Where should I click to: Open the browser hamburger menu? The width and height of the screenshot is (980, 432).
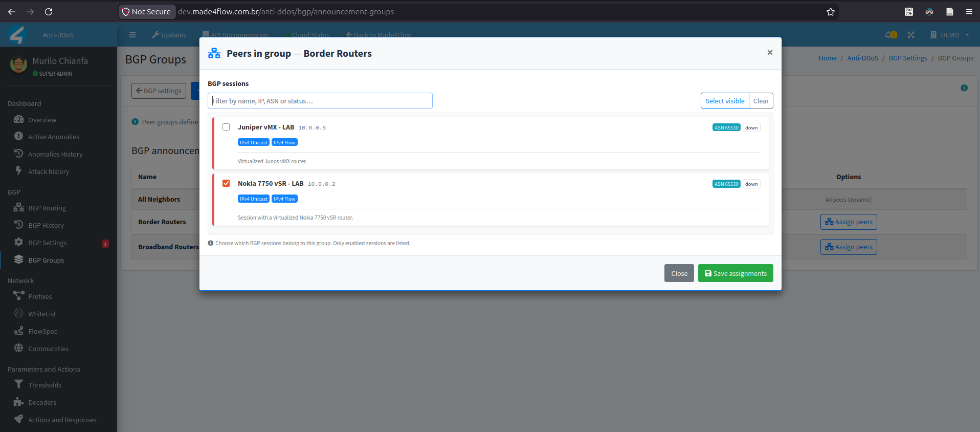(x=969, y=12)
